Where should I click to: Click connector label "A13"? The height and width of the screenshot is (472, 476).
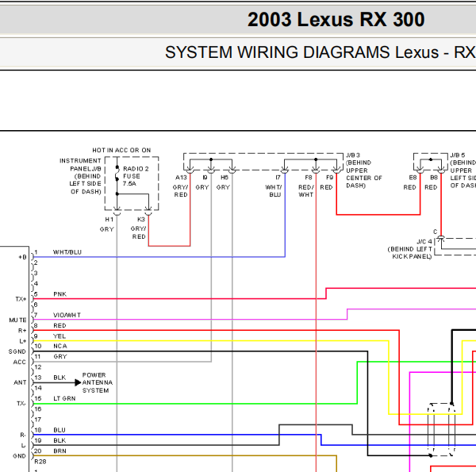pos(181,178)
